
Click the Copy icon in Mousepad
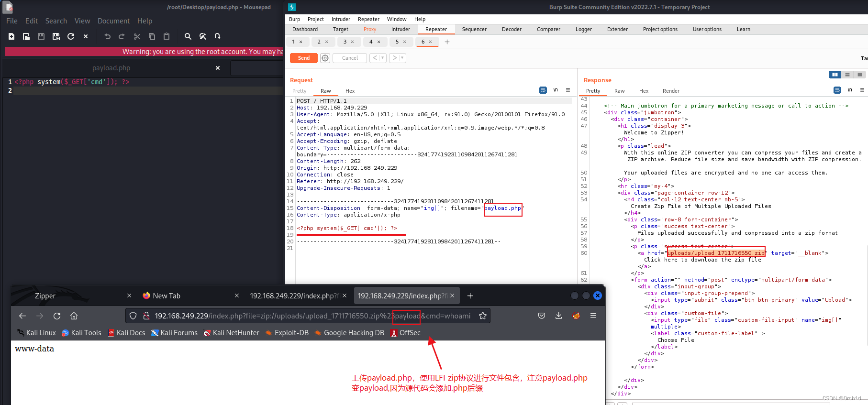tap(152, 36)
